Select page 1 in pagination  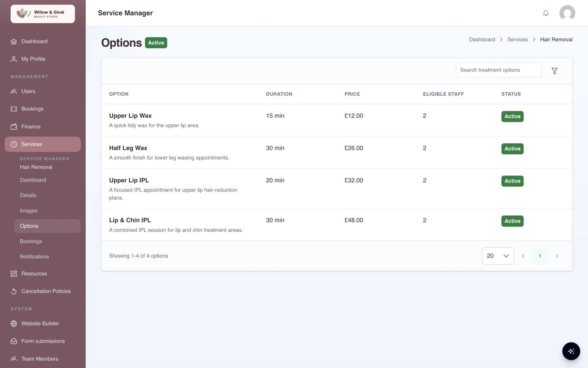coord(540,256)
